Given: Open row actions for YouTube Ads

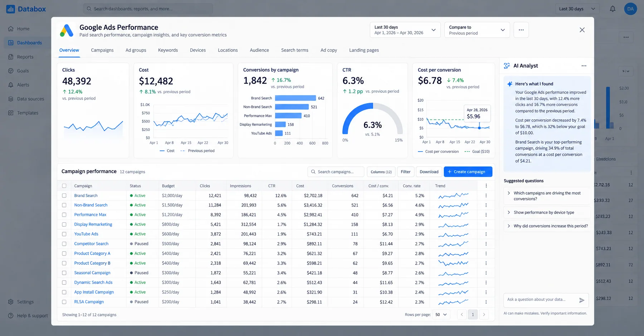Looking at the screenshot, I should click(486, 234).
